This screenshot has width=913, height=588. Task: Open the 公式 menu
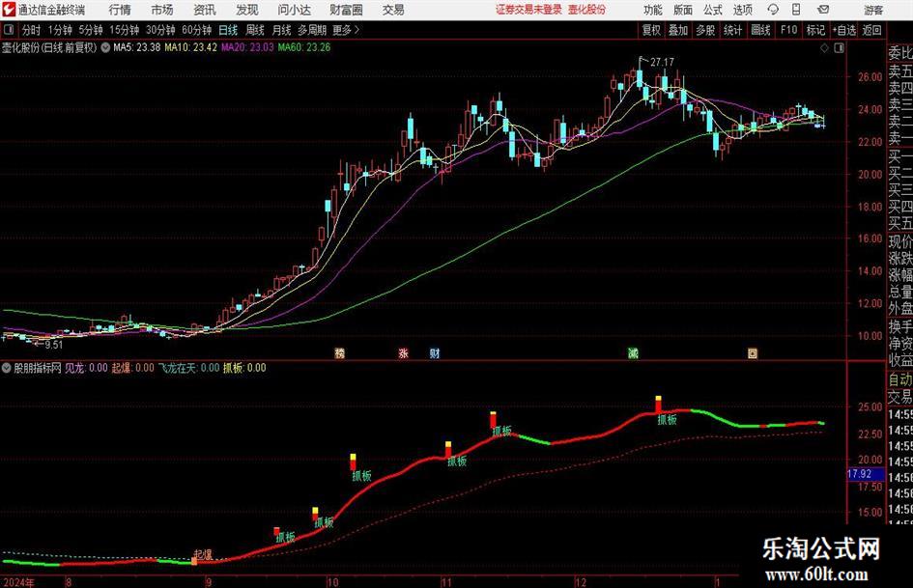coord(712,10)
